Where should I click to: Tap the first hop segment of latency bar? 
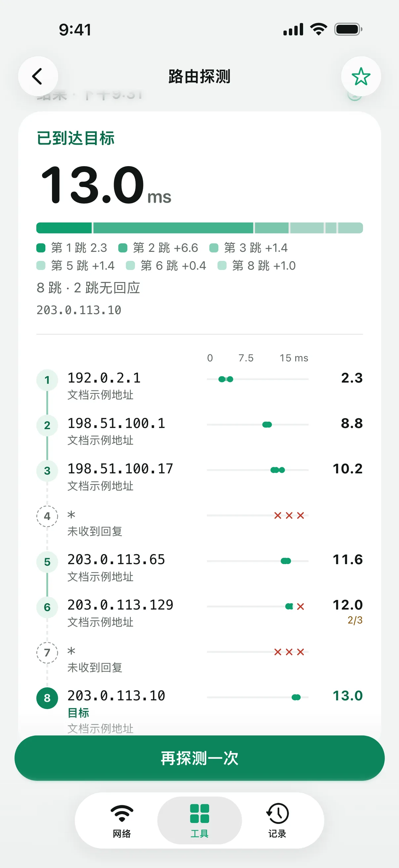point(64,228)
